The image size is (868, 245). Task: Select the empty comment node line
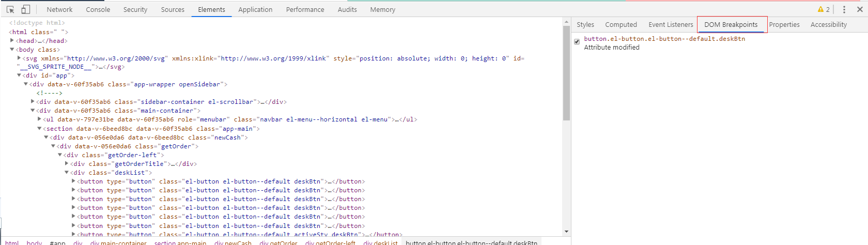click(x=49, y=93)
